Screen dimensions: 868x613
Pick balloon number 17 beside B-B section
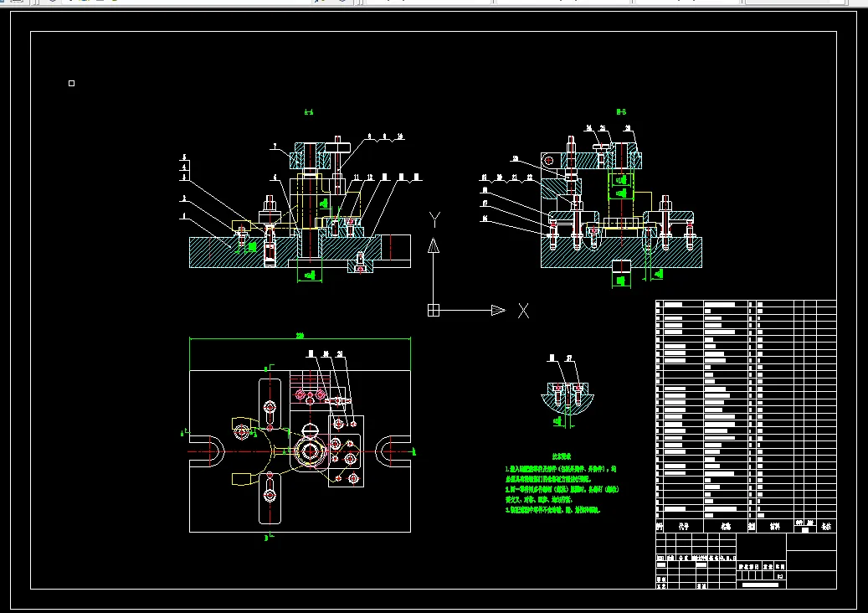[485, 203]
